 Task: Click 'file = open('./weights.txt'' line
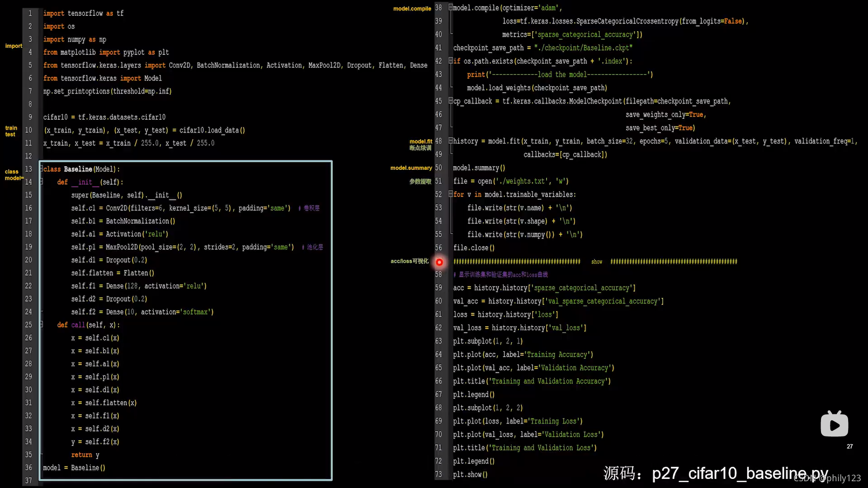click(511, 181)
